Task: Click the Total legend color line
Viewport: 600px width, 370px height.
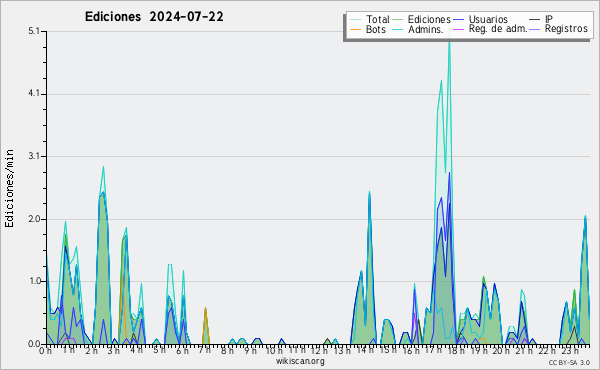Action: [x=355, y=20]
